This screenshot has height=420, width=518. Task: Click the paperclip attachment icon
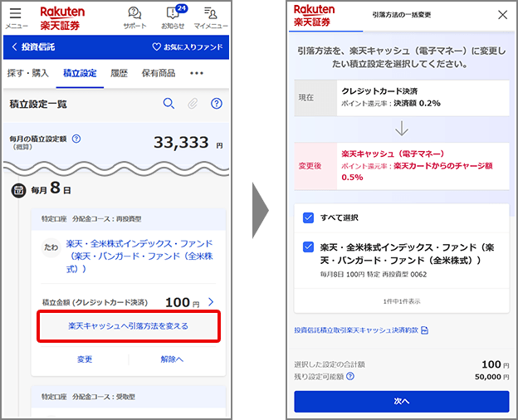pos(193,104)
